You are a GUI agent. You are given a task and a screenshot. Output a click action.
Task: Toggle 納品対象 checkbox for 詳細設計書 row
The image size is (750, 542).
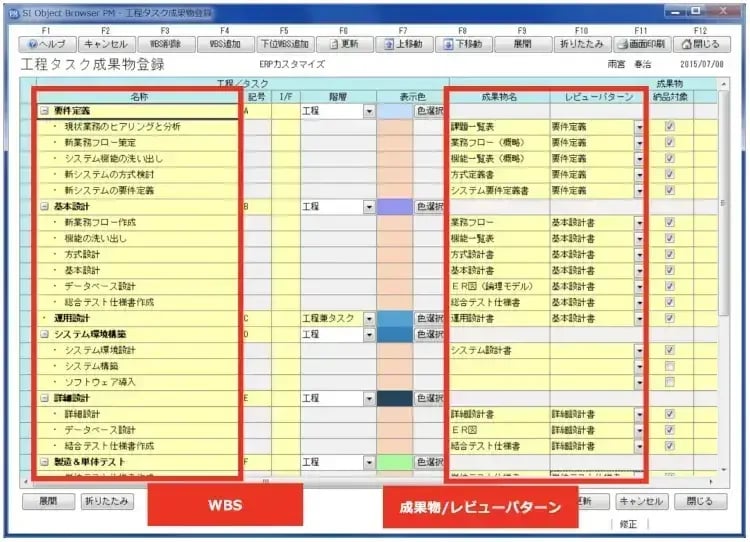pos(670,414)
